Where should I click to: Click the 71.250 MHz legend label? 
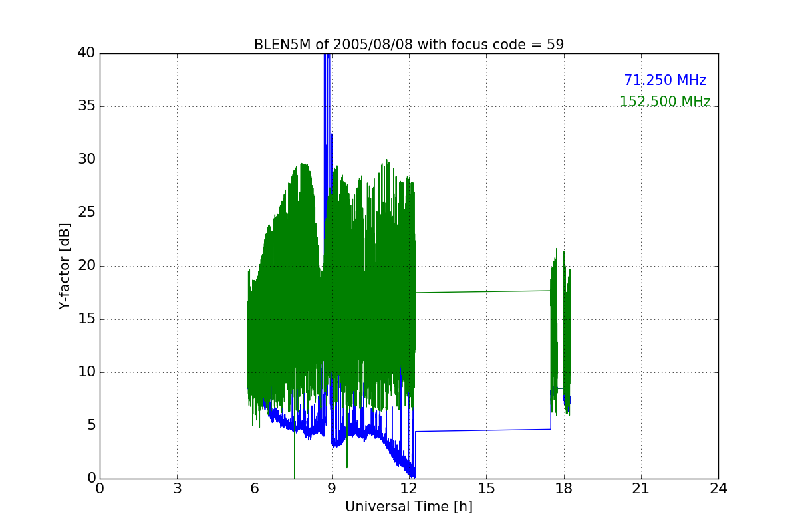click(x=665, y=80)
